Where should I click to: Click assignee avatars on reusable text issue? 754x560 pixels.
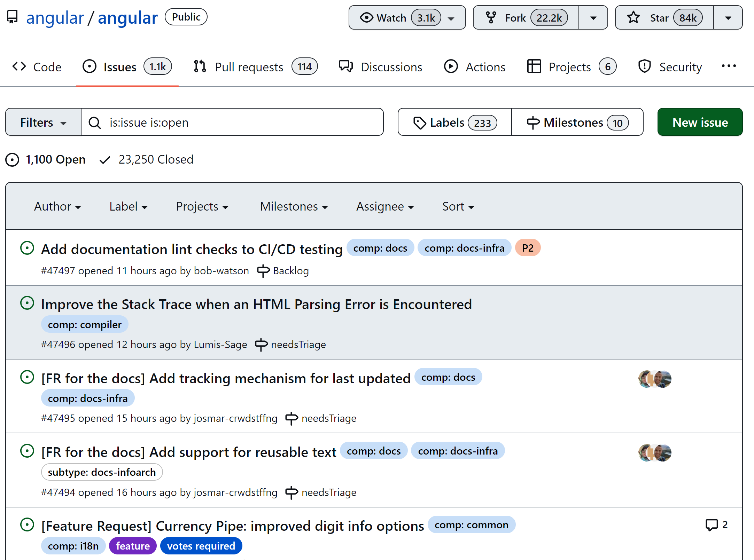point(654,452)
